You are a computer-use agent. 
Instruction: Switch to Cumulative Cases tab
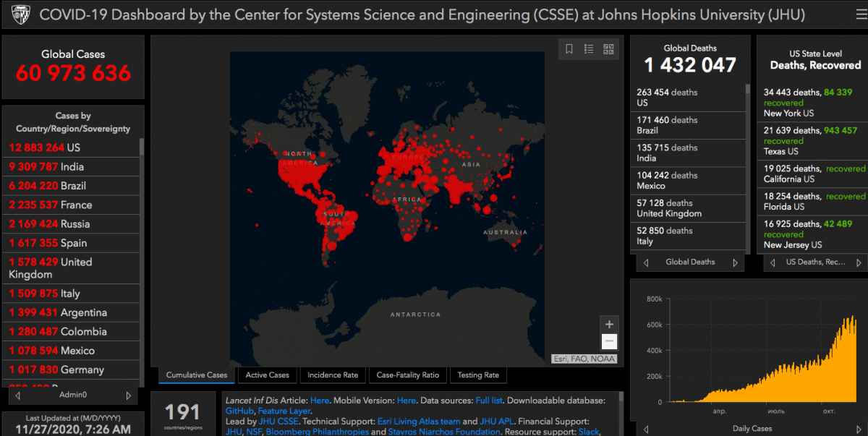pyautogui.click(x=197, y=375)
